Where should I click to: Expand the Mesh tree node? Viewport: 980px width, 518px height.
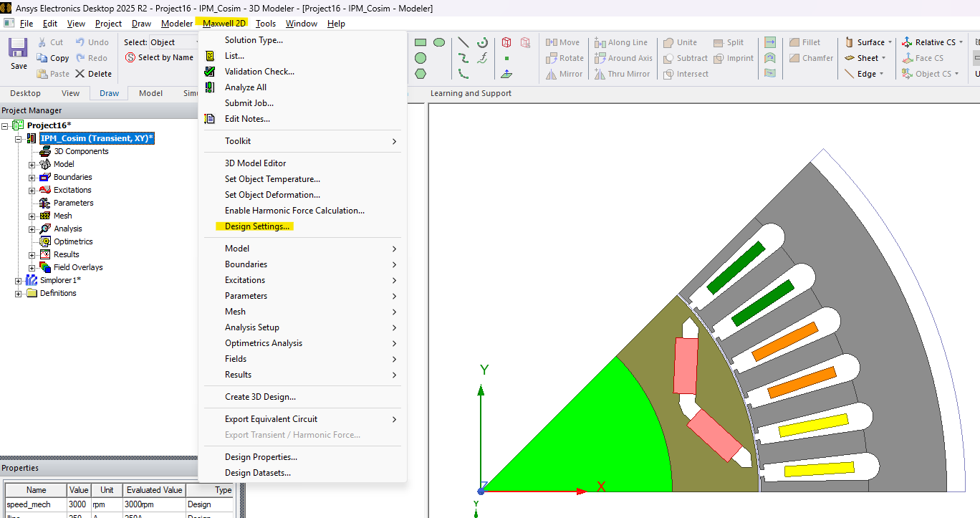[32, 216]
